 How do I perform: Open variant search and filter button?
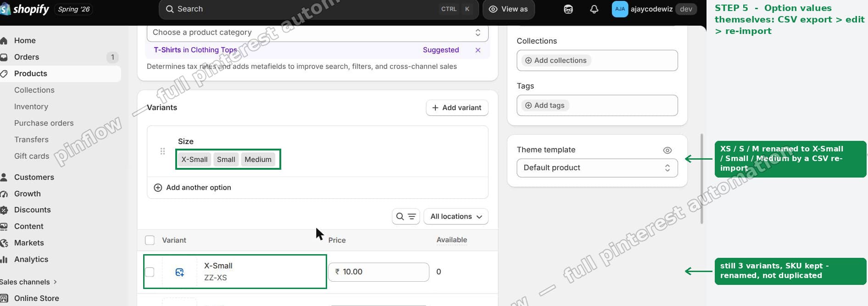click(x=406, y=217)
